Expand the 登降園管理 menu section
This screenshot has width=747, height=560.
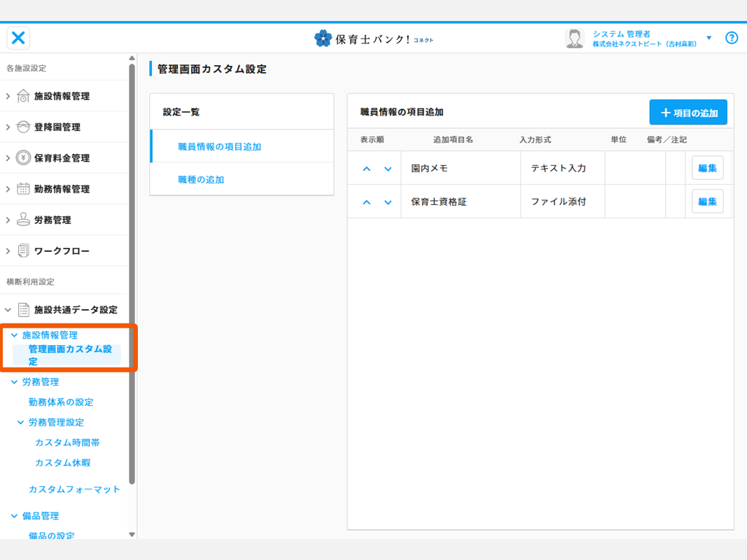click(8, 127)
